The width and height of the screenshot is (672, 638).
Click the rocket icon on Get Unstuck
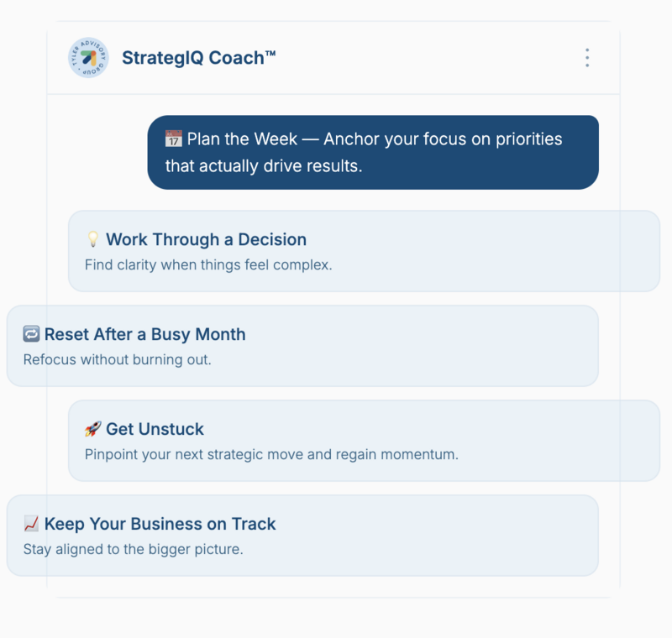click(x=93, y=430)
